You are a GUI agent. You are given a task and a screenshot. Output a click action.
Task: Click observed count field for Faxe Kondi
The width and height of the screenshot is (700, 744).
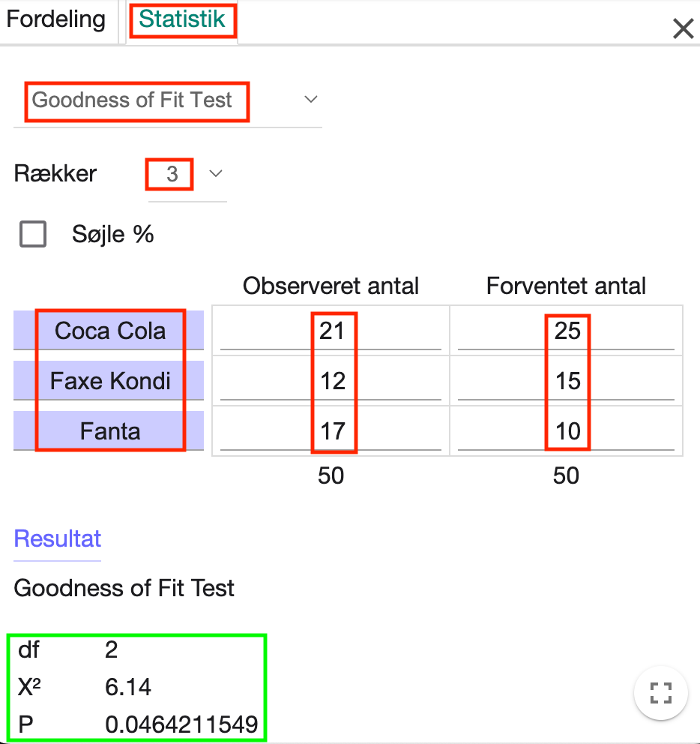tap(331, 381)
